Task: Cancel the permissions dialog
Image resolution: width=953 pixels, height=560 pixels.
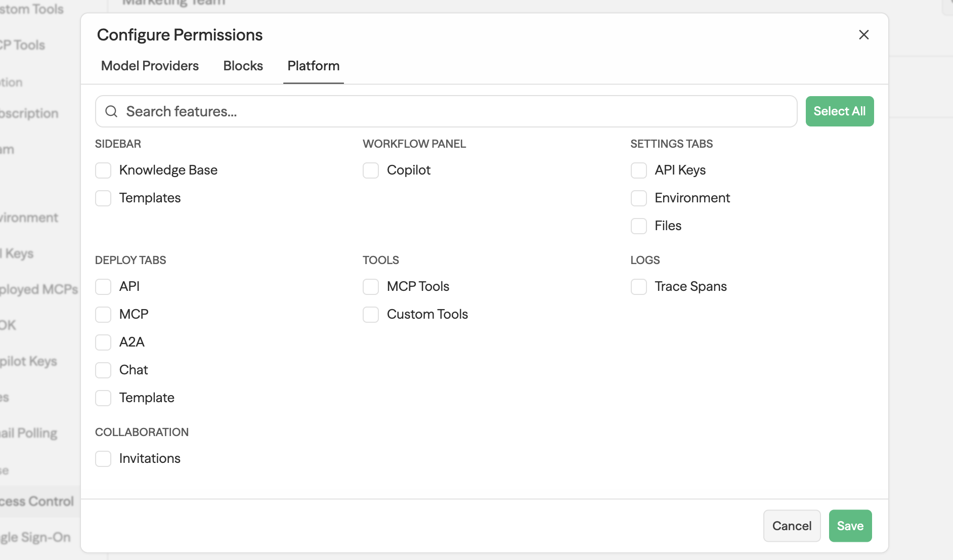Action: pyautogui.click(x=792, y=526)
